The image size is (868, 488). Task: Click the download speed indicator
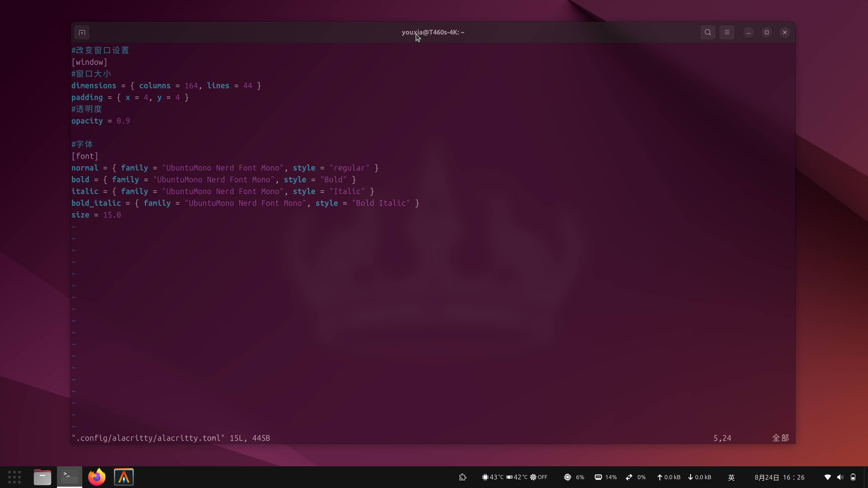(700, 477)
